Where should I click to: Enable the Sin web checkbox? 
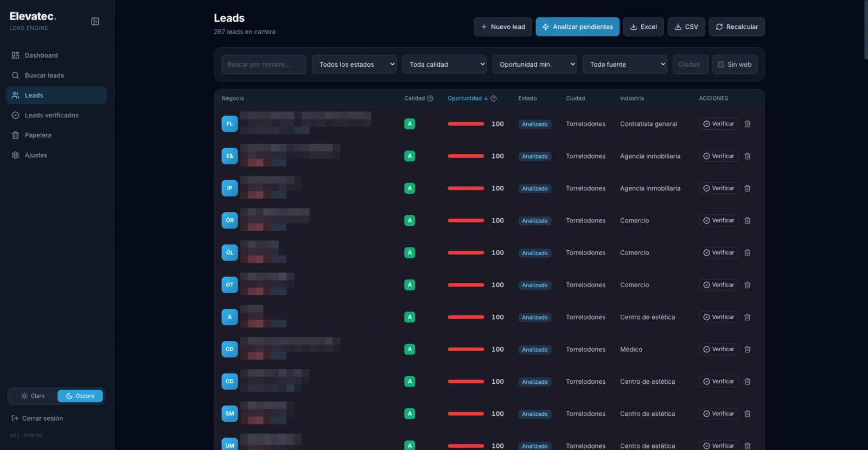(721, 65)
